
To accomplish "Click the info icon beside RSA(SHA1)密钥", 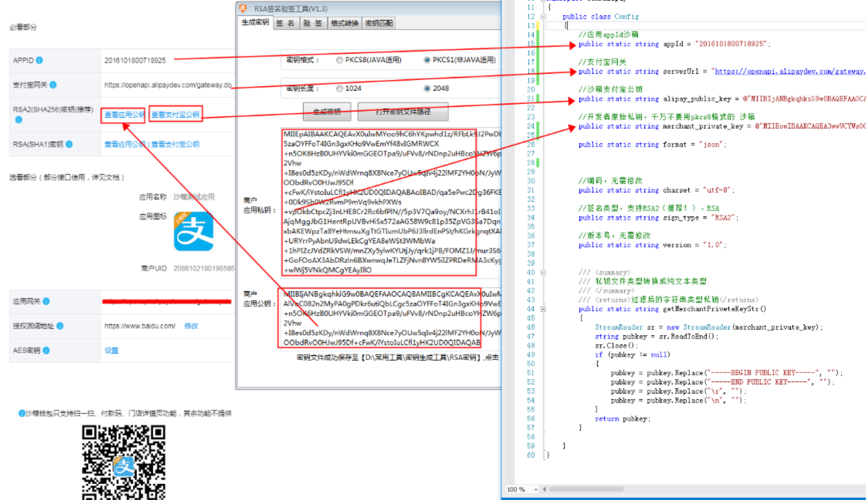I will coord(69,144).
